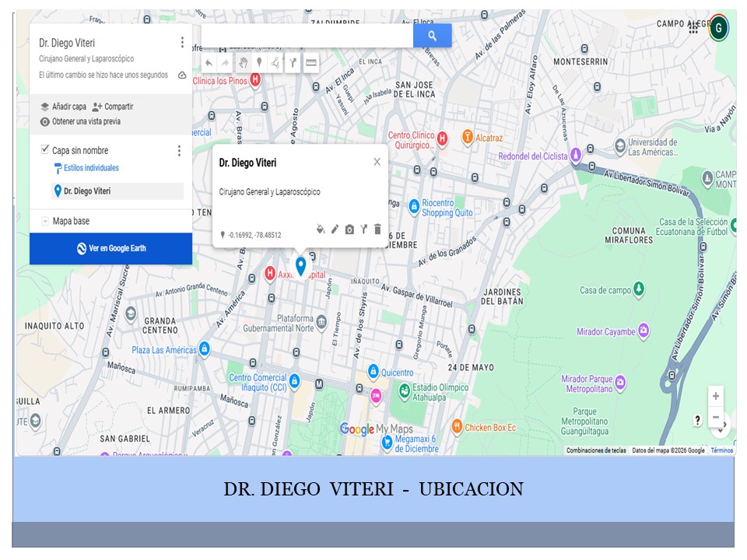Click the Estadio Olímpico Atahualpa marker
Image resolution: width=747 pixels, height=560 pixels.
pyautogui.click(x=405, y=391)
